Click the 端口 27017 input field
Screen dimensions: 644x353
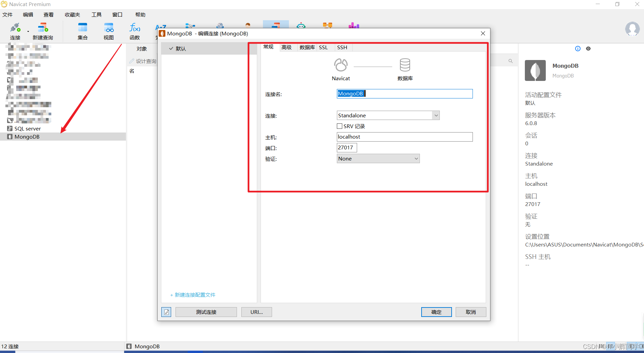coord(347,148)
